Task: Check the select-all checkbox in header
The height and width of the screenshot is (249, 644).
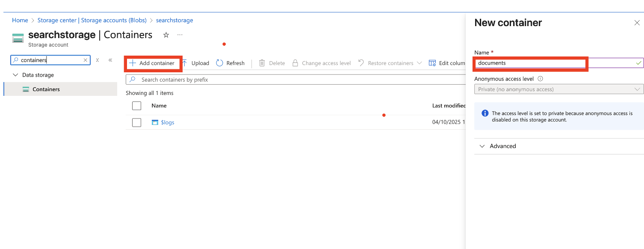Action: [x=136, y=106]
